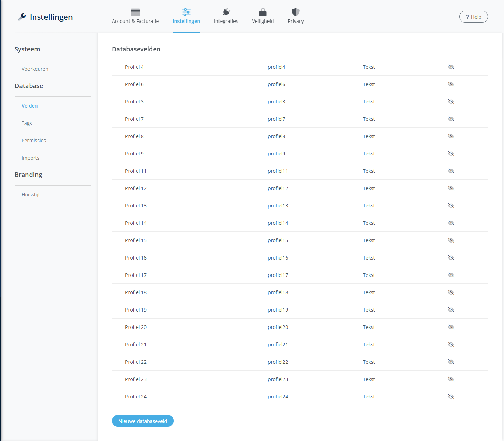This screenshot has width=504, height=441.
Task: Show the hidden Profiel 17 field
Action: point(451,275)
